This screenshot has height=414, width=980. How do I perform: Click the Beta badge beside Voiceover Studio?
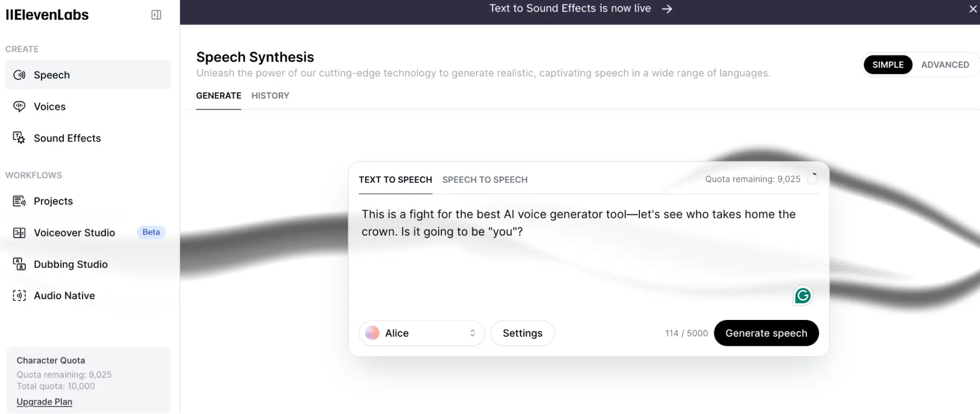(151, 232)
